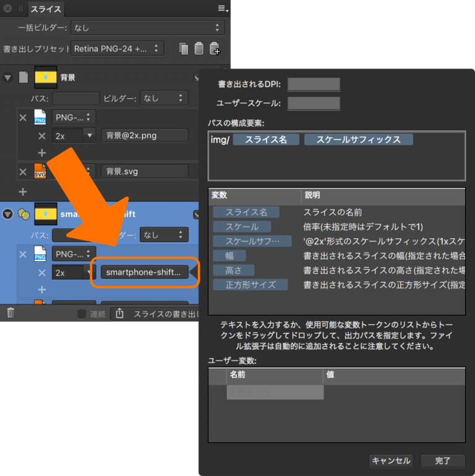This screenshot has width=475, height=476.
Task: Click the smartphone-shift slice thumbnail
Action: pyautogui.click(x=46, y=214)
